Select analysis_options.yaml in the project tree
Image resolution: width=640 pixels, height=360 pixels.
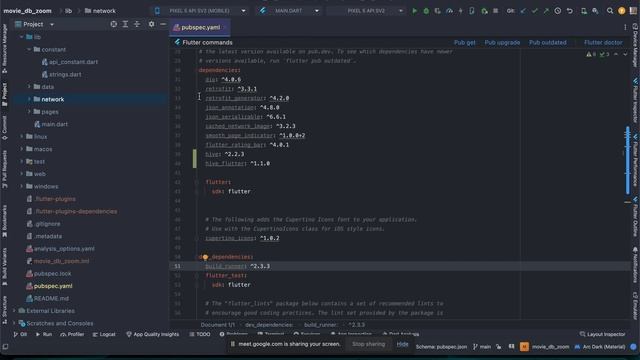pos(60,249)
